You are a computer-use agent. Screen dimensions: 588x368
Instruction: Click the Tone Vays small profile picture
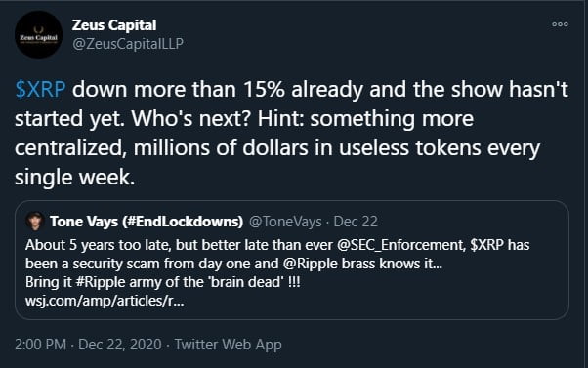(x=35, y=222)
